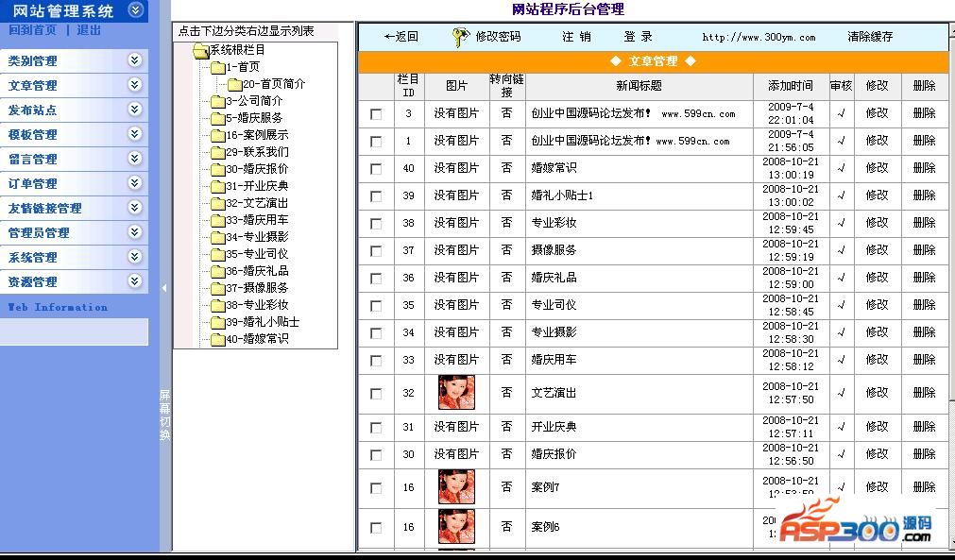Click folder icon for 20-首页简介
Viewport: 955px width, 560px height.
pyautogui.click(x=234, y=85)
